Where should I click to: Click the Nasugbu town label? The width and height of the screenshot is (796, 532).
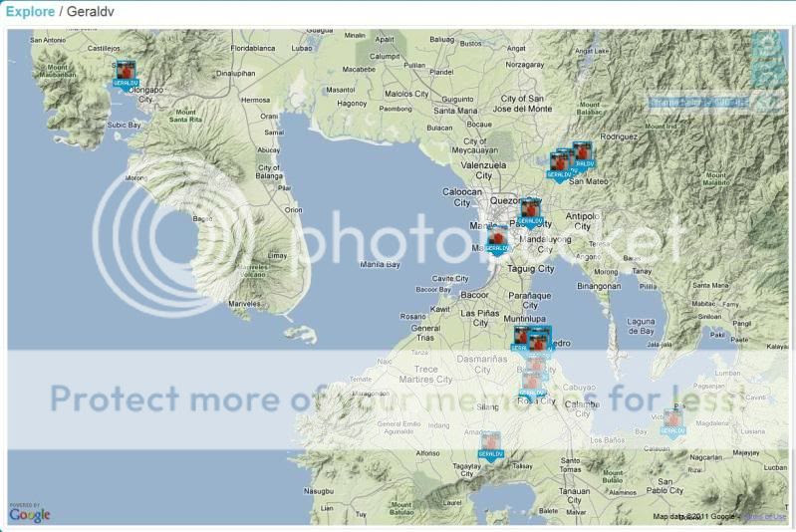pos(319,491)
